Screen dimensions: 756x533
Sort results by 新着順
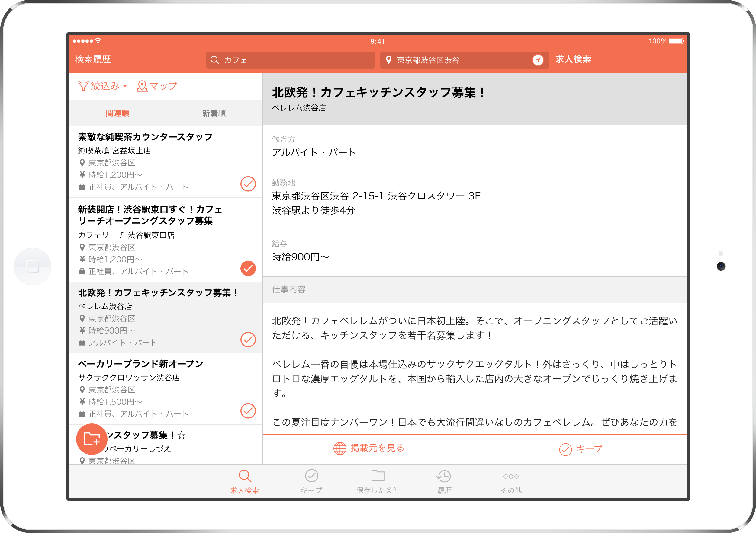tap(214, 113)
